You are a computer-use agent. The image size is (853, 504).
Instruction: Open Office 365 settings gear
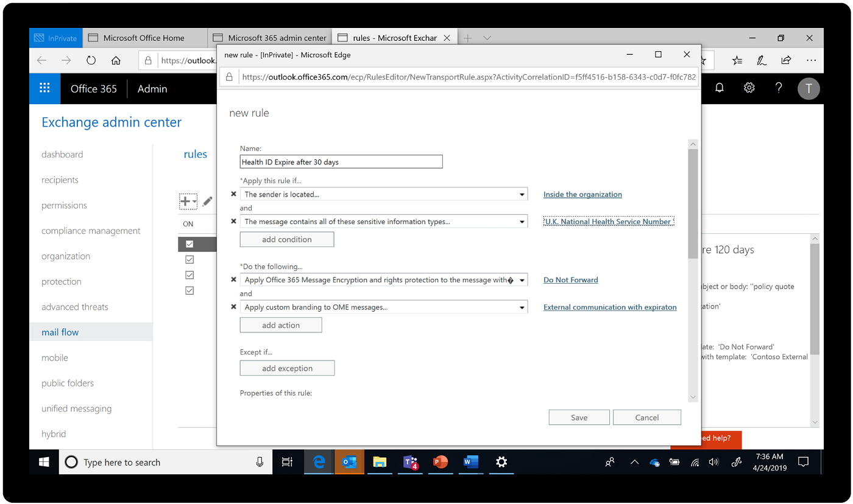coord(748,88)
